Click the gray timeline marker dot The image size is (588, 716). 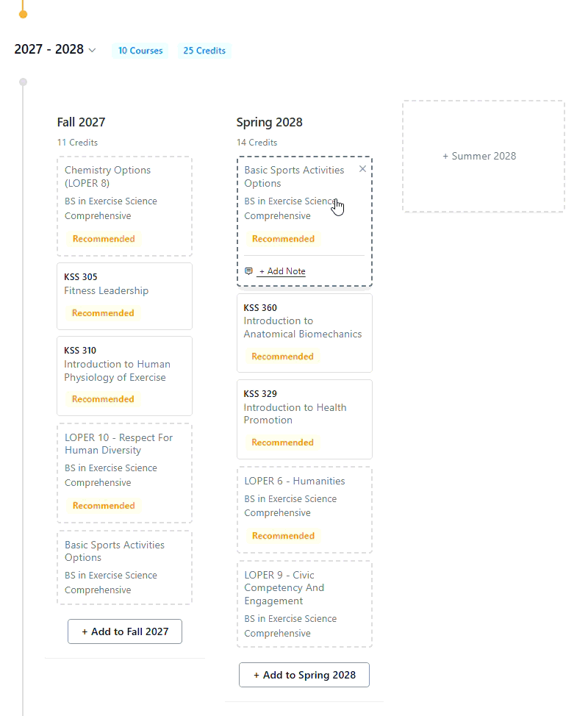click(23, 82)
